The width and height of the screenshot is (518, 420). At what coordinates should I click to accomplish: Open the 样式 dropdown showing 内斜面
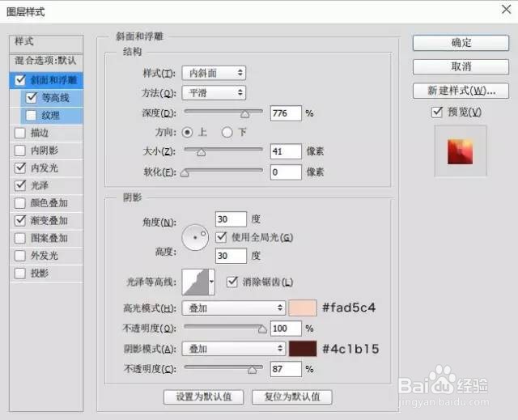[214, 73]
